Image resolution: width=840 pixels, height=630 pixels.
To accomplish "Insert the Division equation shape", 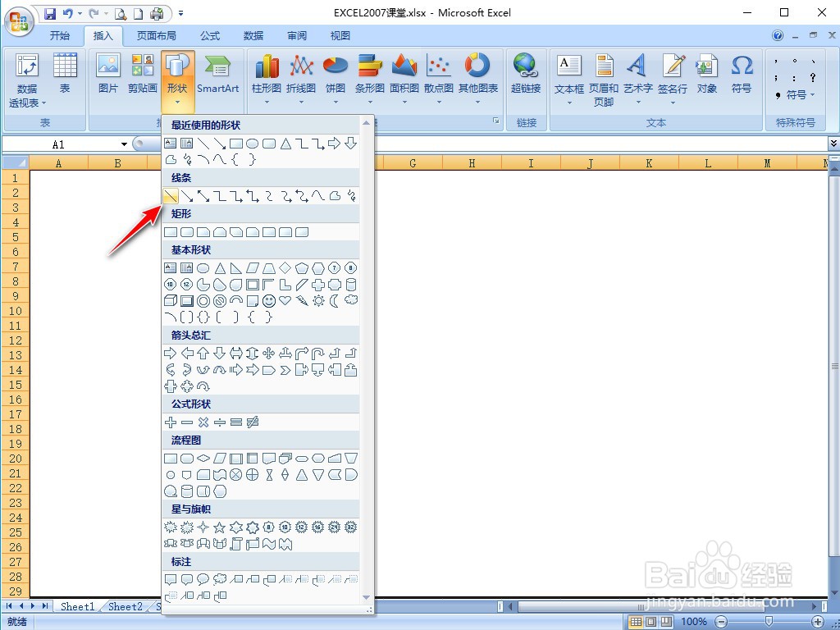I will pyautogui.click(x=220, y=422).
